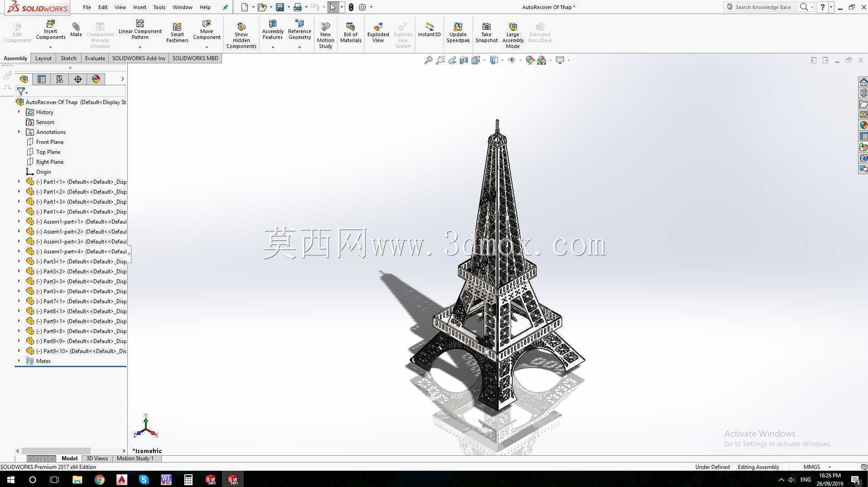Activate Move Component tool
The height and width of the screenshot is (487, 868).
point(207,30)
